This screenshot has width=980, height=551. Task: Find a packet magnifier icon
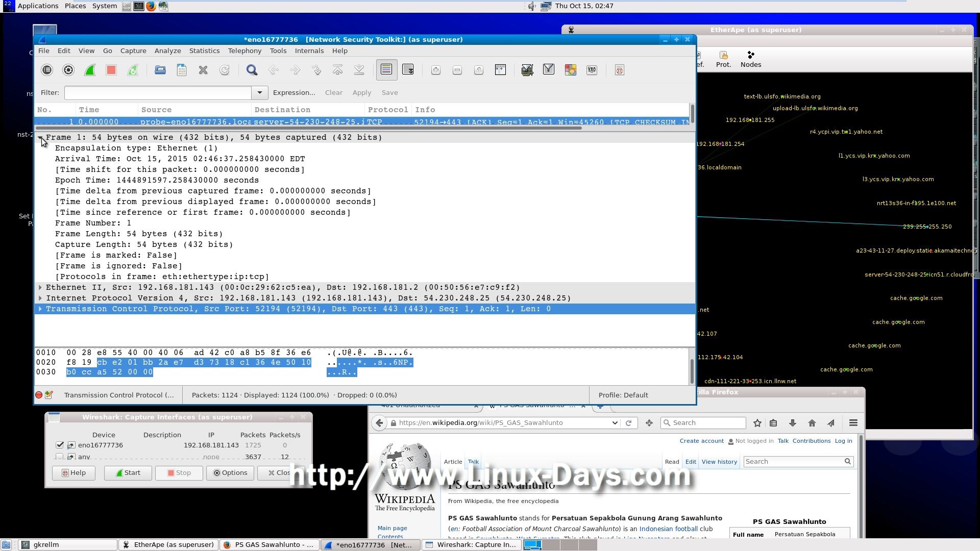252,70
